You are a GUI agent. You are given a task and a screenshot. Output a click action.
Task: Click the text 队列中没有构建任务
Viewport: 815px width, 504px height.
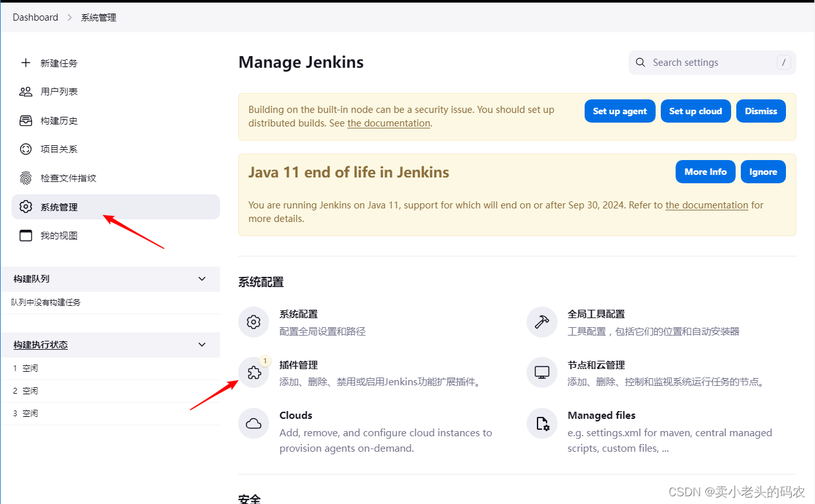click(x=46, y=302)
